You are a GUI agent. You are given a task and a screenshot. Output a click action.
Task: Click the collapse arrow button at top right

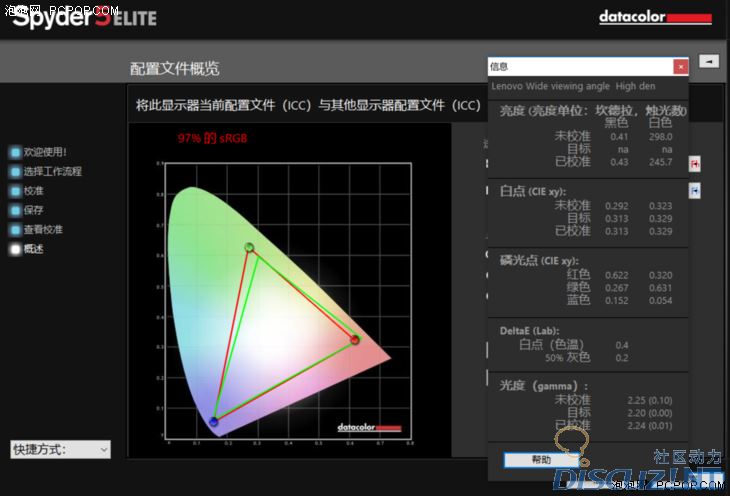click(x=709, y=61)
